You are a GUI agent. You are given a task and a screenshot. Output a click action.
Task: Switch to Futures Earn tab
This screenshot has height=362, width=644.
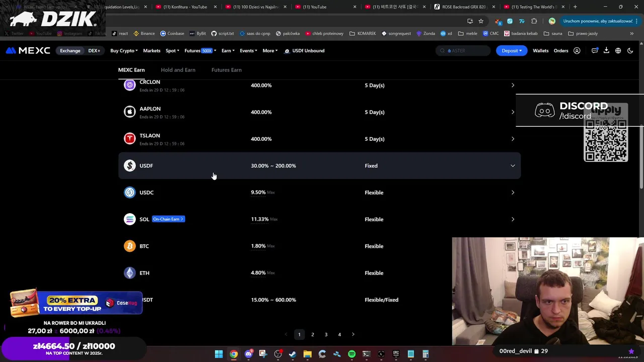click(226, 70)
